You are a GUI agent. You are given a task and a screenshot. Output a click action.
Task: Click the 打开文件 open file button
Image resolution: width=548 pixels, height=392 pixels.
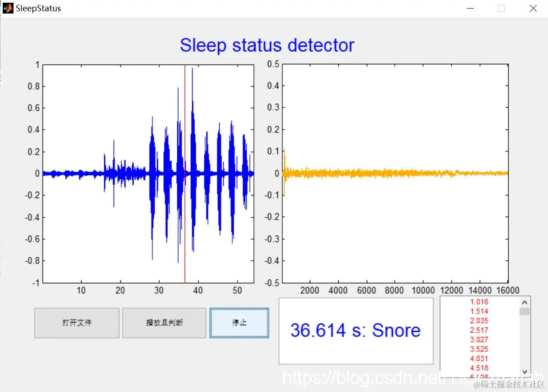77,323
